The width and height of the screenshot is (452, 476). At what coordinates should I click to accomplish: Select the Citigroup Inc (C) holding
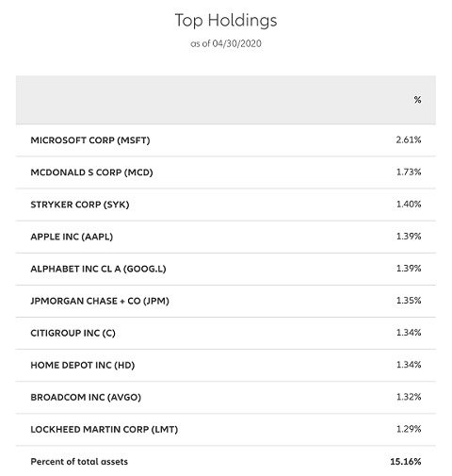coord(73,333)
